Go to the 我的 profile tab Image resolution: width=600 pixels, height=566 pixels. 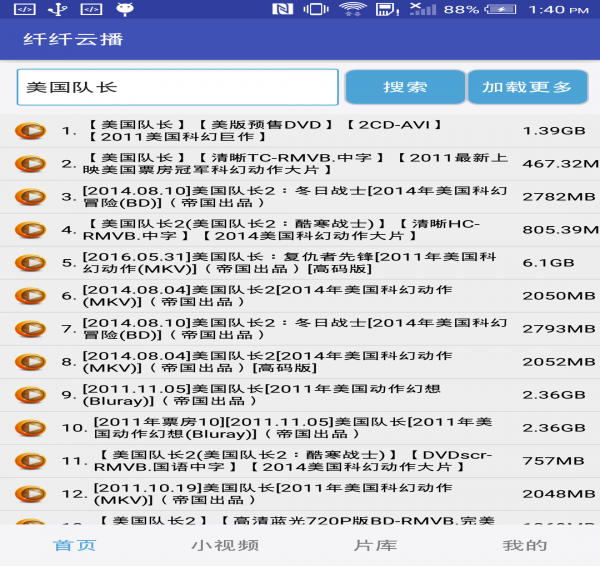point(525,545)
